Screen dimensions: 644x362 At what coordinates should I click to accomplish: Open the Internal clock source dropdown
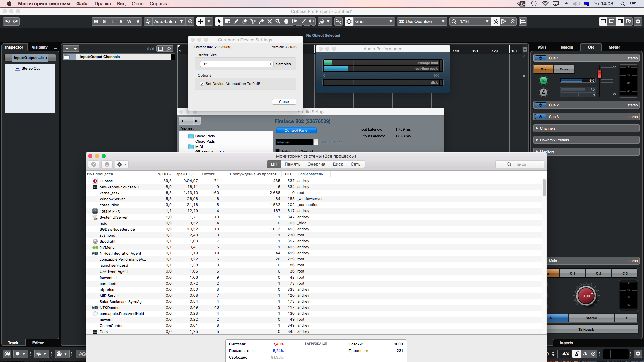click(x=297, y=142)
